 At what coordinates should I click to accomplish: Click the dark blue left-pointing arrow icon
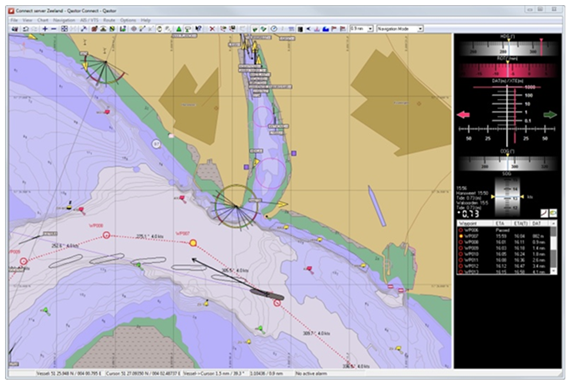pyautogui.click(x=308, y=29)
